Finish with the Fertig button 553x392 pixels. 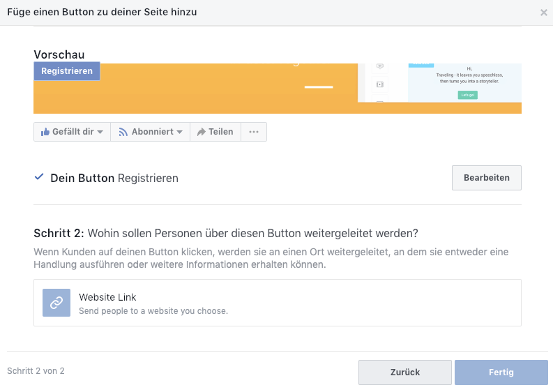click(x=501, y=372)
